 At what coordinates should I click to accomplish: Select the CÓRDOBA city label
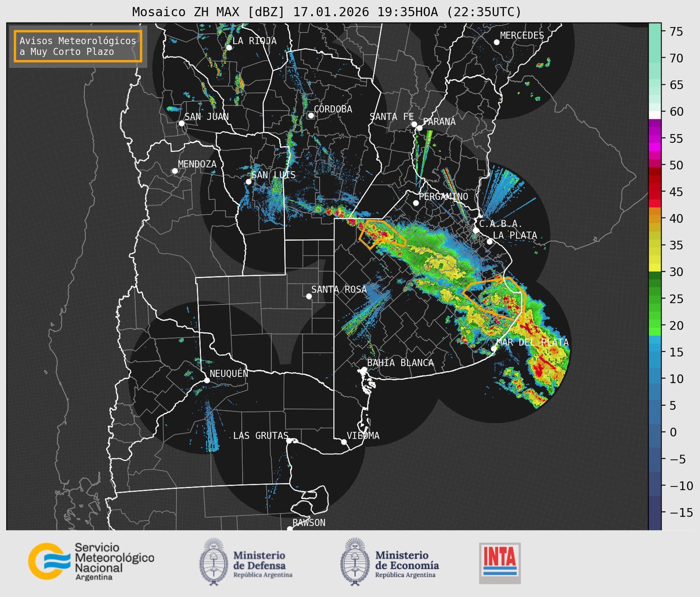click(x=333, y=109)
